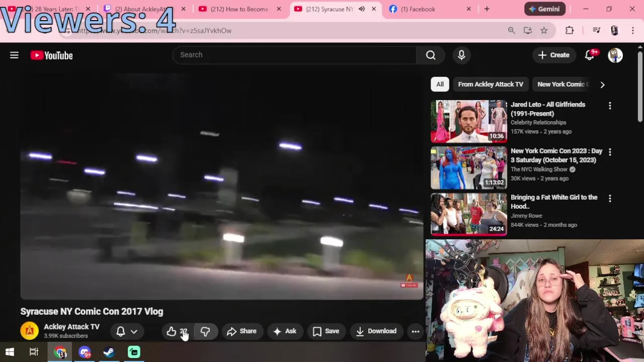This screenshot has width=644, height=362.
Task: Click Chrome icon on taskbar
Action: pyautogui.click(x=60, y=352)
